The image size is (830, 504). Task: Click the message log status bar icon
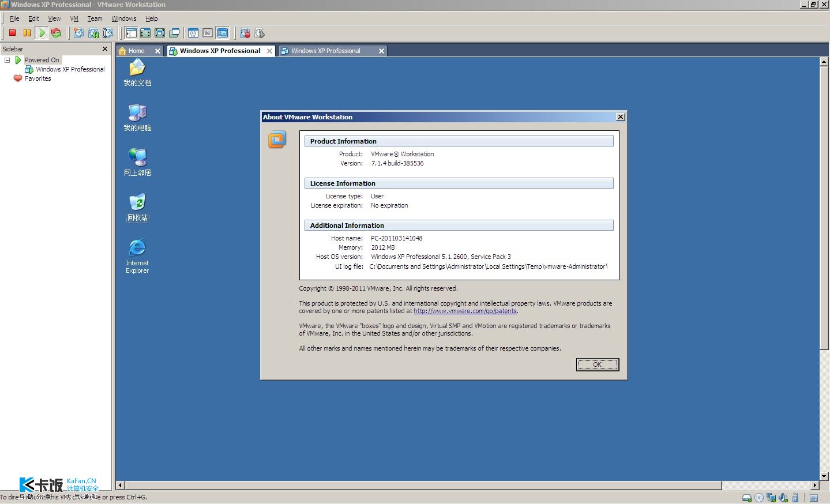click(x=814, y=498)
